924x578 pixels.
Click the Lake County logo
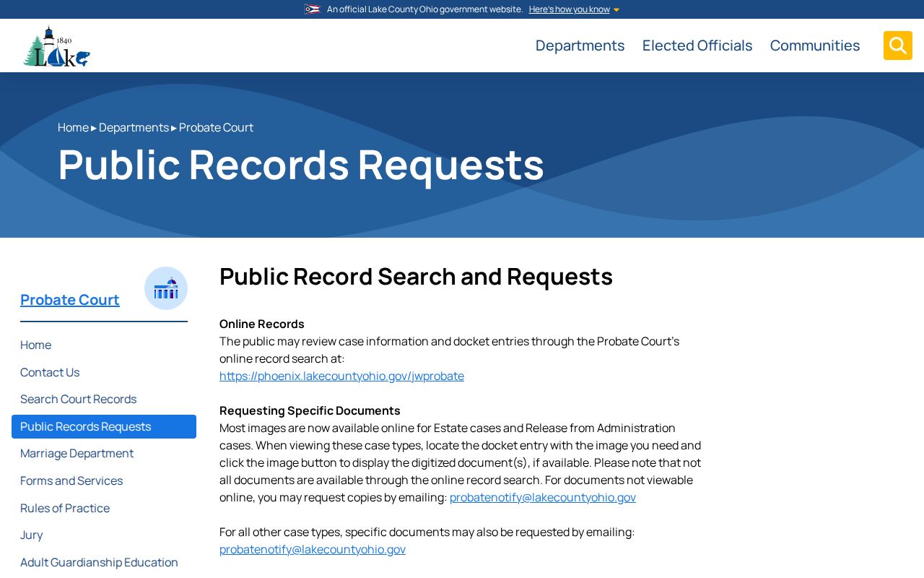point(56,46)
